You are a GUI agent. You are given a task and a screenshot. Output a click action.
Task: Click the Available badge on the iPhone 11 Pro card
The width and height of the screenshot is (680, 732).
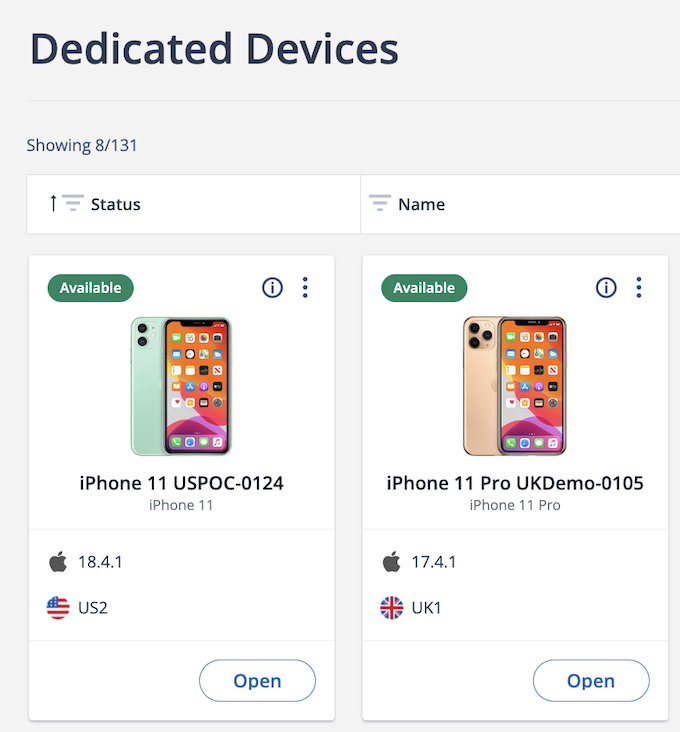(x=424, y=288)
